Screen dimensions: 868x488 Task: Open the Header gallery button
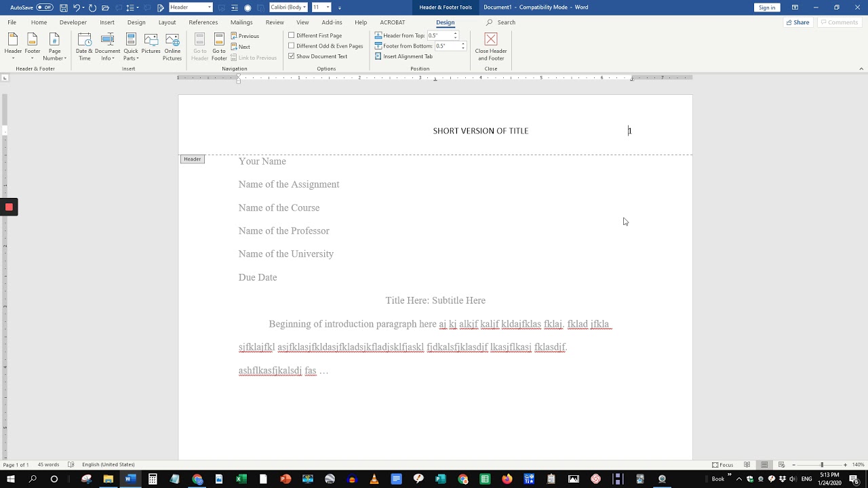[13, 46]
